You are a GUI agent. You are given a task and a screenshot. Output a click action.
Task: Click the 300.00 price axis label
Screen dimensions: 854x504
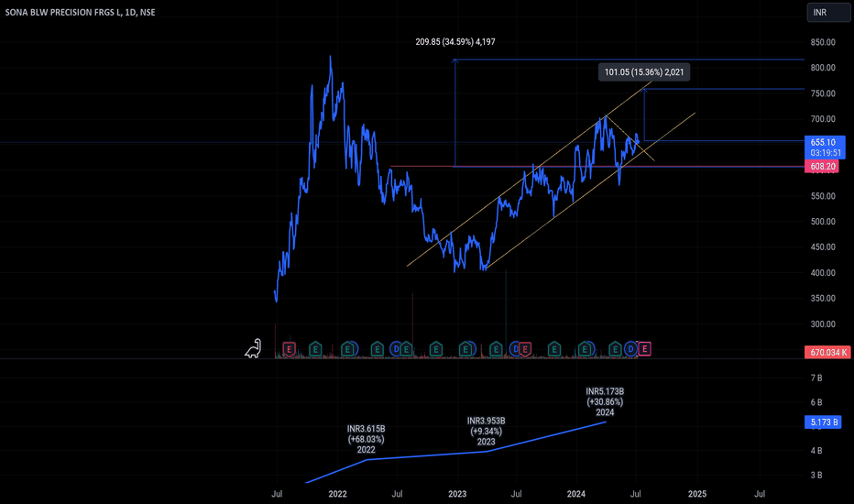point(823,323)
